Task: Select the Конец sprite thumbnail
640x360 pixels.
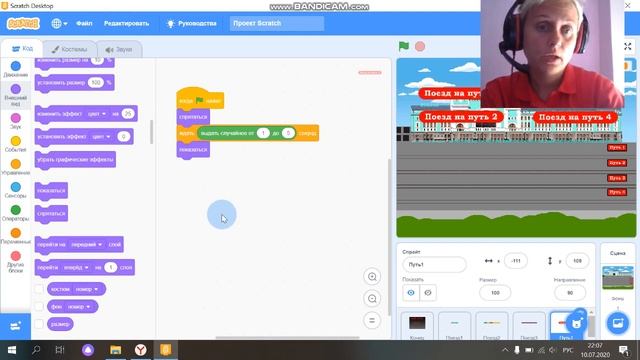Action: point(417,326)
